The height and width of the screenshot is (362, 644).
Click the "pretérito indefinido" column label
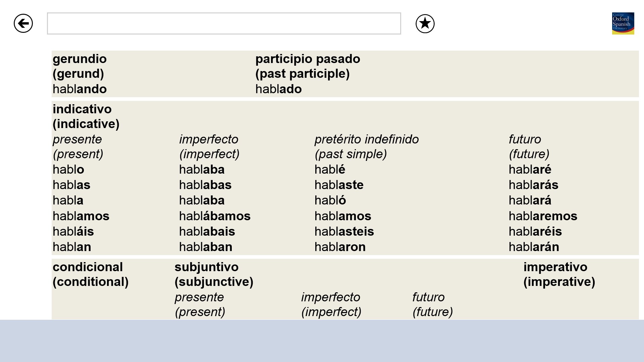367,139
